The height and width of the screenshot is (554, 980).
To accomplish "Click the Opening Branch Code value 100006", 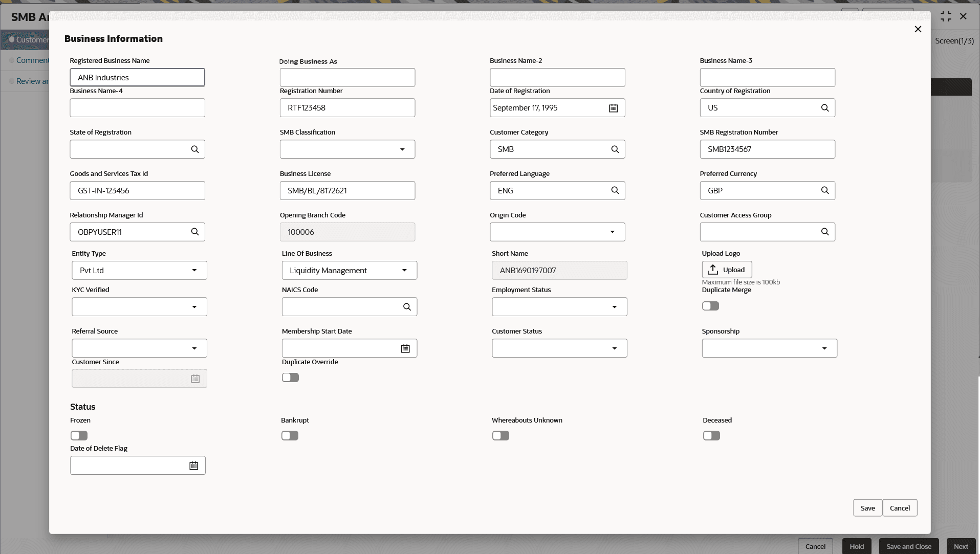I will 301,232.
